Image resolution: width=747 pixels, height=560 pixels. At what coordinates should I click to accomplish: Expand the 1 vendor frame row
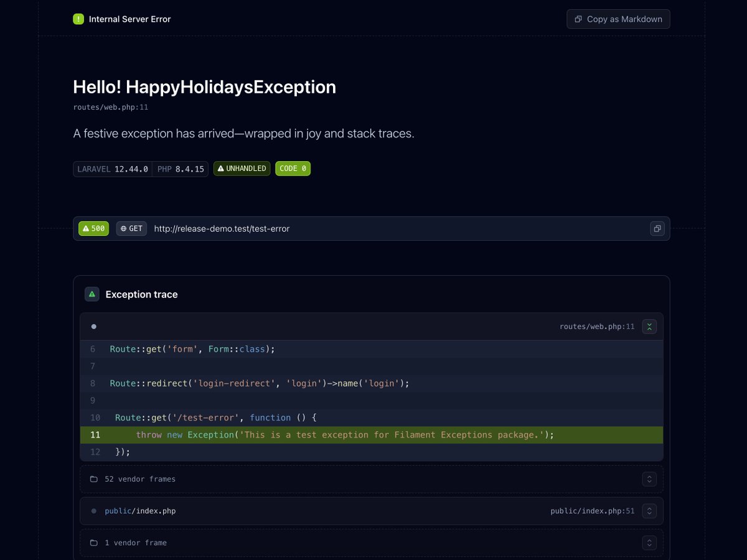pos(649,543)
